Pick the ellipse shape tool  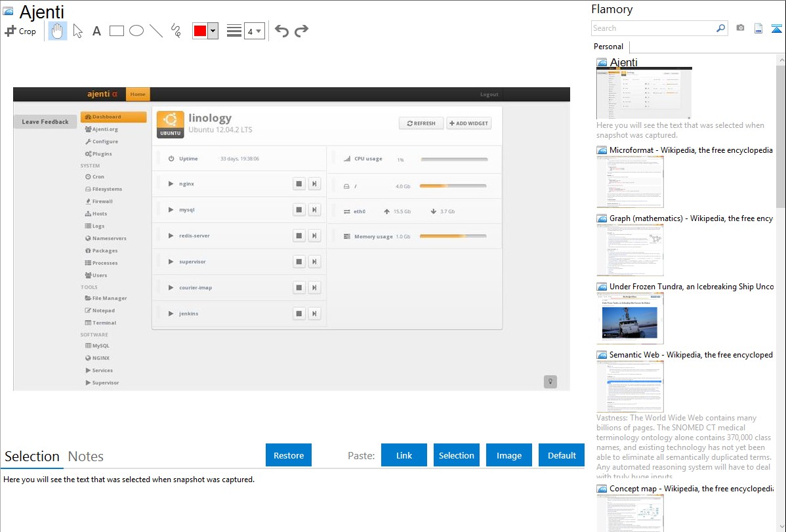(x=136, y=31)
